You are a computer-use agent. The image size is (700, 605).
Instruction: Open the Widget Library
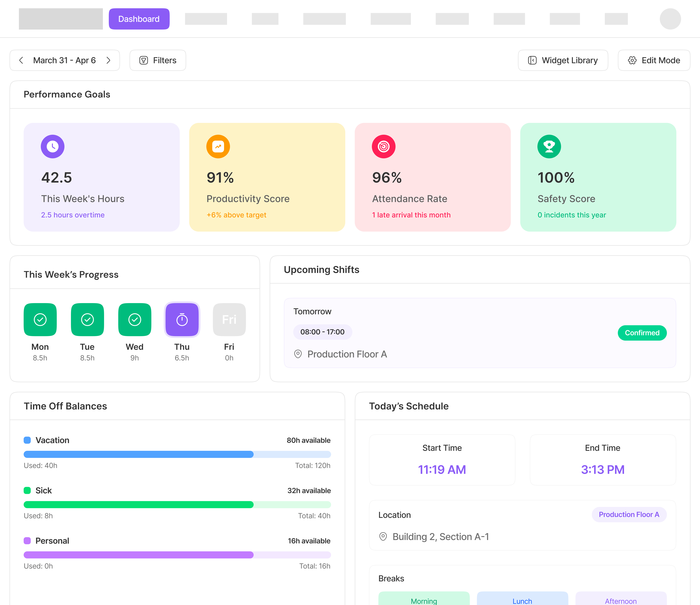click(563, 60)
